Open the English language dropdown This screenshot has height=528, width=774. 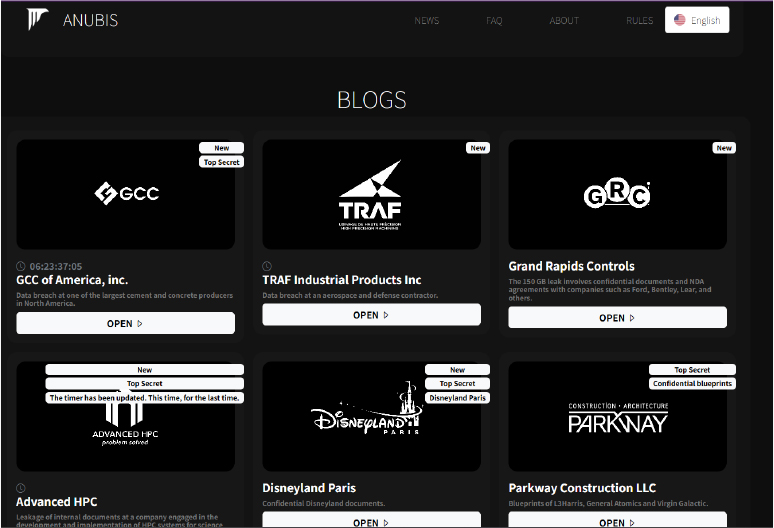coord(697,20)
